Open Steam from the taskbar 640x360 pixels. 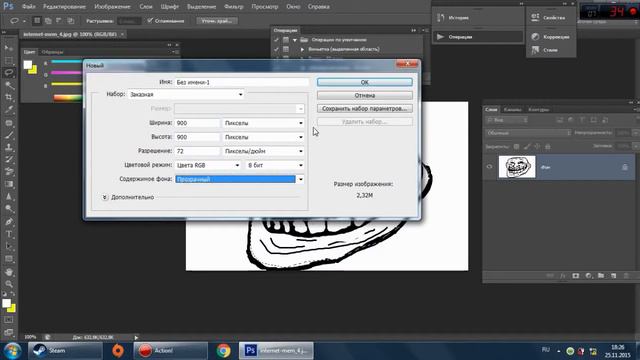(x=65, y=351)
